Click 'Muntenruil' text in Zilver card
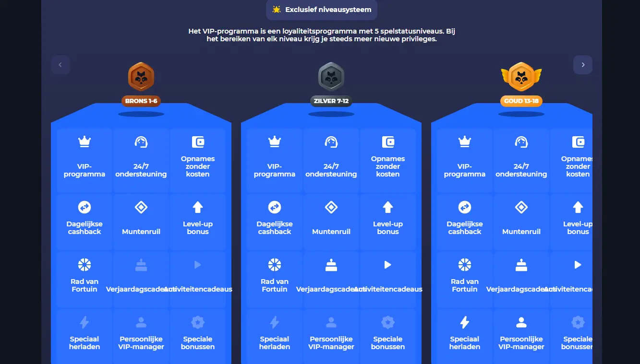This screenshot has height=364, width=640. (331, 232)
